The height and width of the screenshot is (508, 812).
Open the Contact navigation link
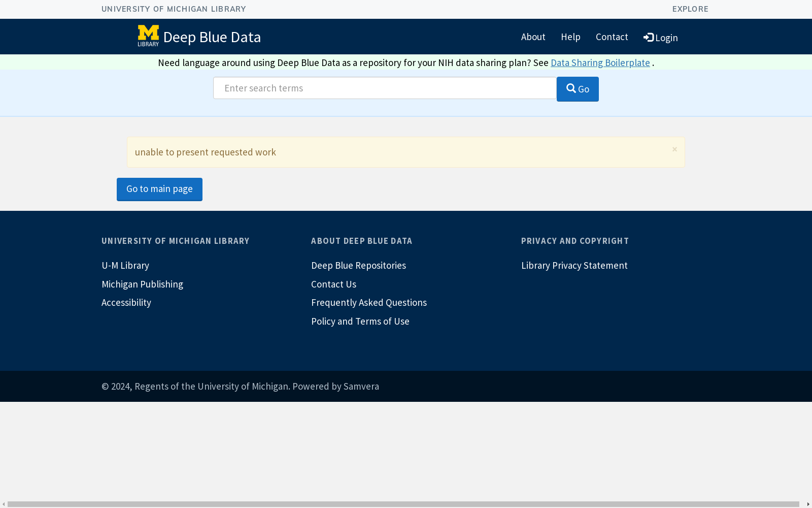612,37
